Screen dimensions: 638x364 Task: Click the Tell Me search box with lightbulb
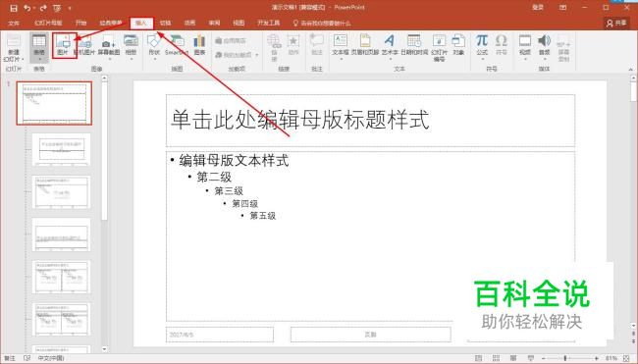[322, 24]
